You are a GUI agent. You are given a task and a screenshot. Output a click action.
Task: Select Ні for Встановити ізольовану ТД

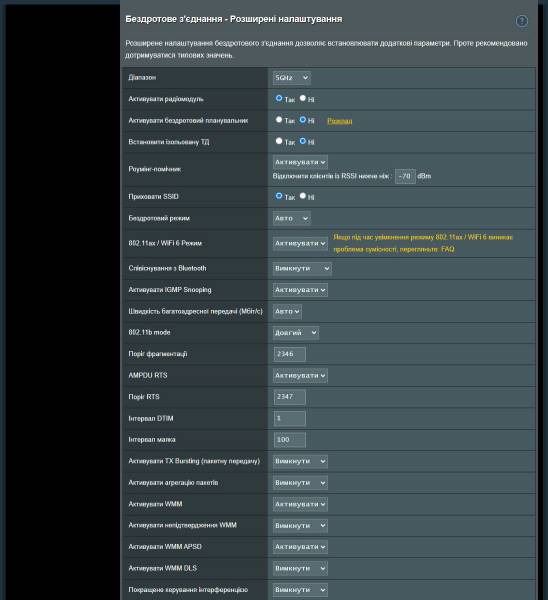pos(302,141)
